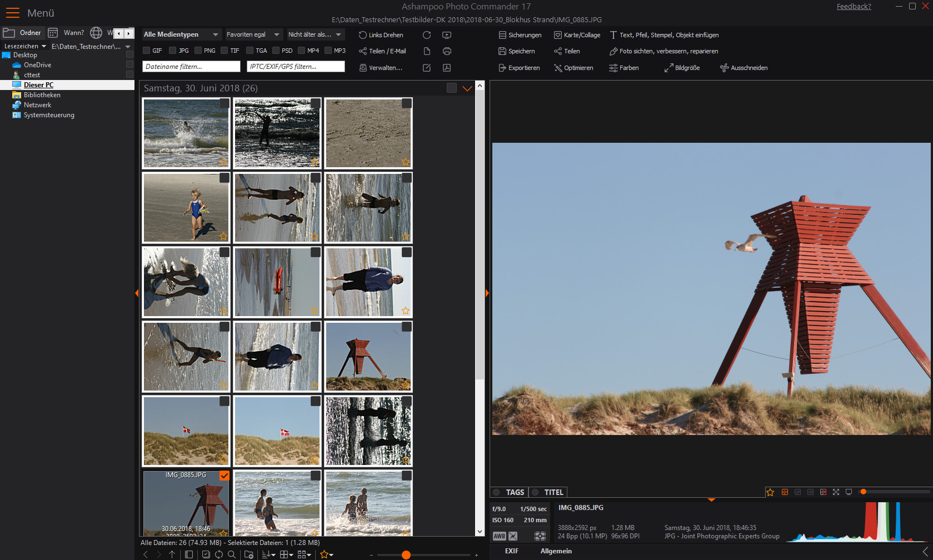Open the Nicht älter als dropdown
The height and width of the screenshot is (560, 933).
315,34
